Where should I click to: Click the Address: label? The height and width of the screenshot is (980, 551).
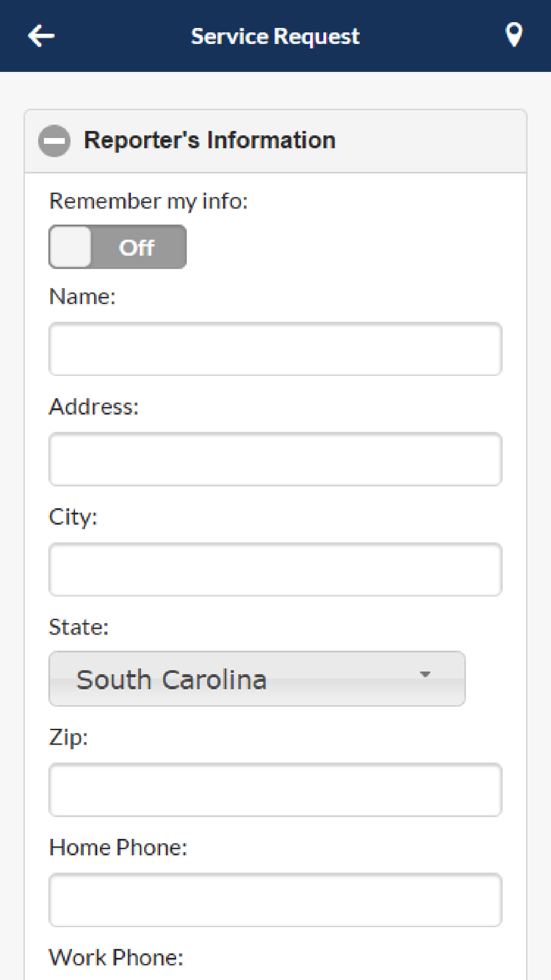point(94,407)
